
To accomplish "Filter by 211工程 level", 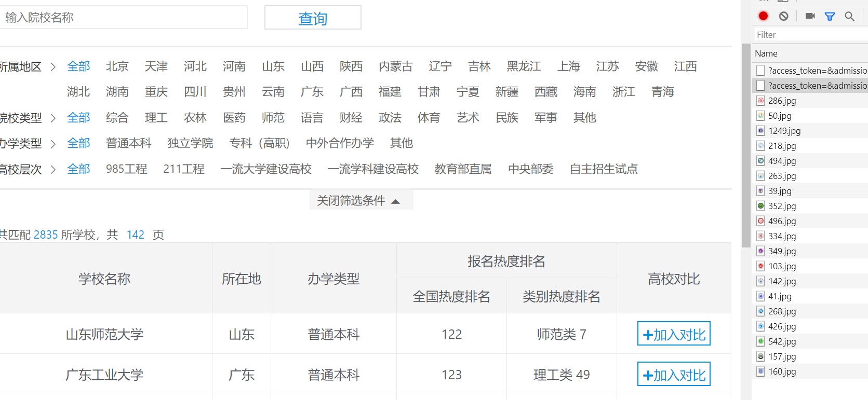I will pos(184,169).
